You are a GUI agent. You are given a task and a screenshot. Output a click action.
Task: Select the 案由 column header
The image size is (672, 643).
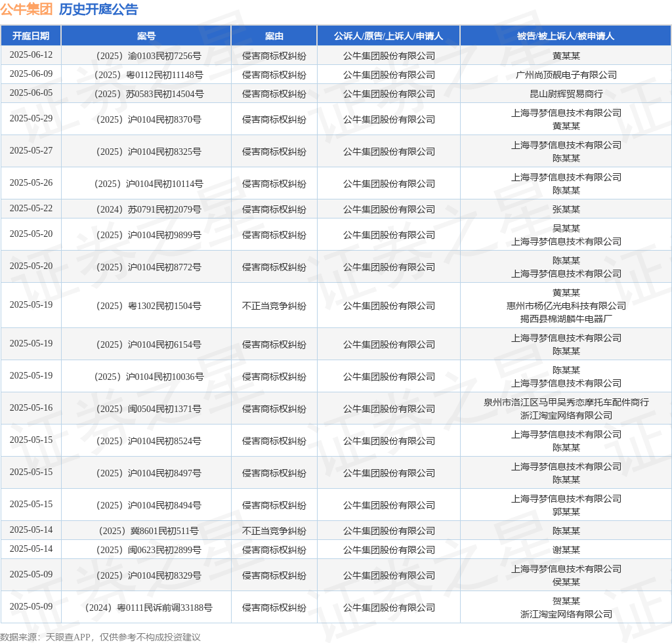[274, 36]
